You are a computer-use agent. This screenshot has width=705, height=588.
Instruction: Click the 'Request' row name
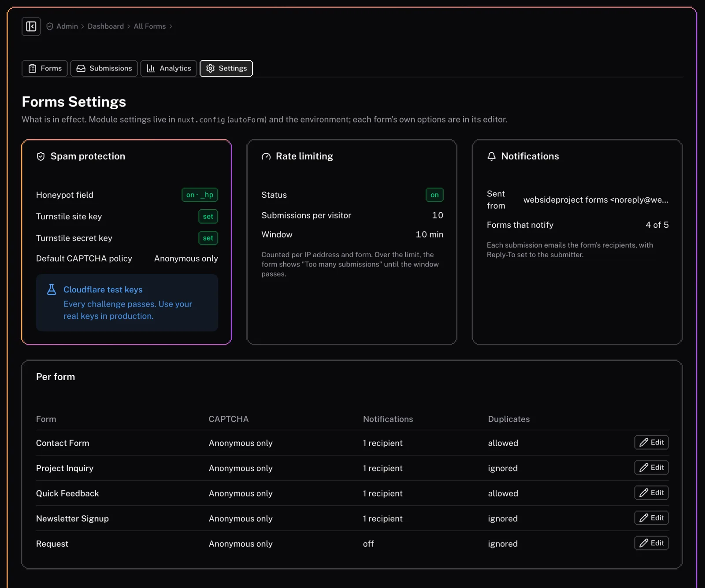(52, 544)
